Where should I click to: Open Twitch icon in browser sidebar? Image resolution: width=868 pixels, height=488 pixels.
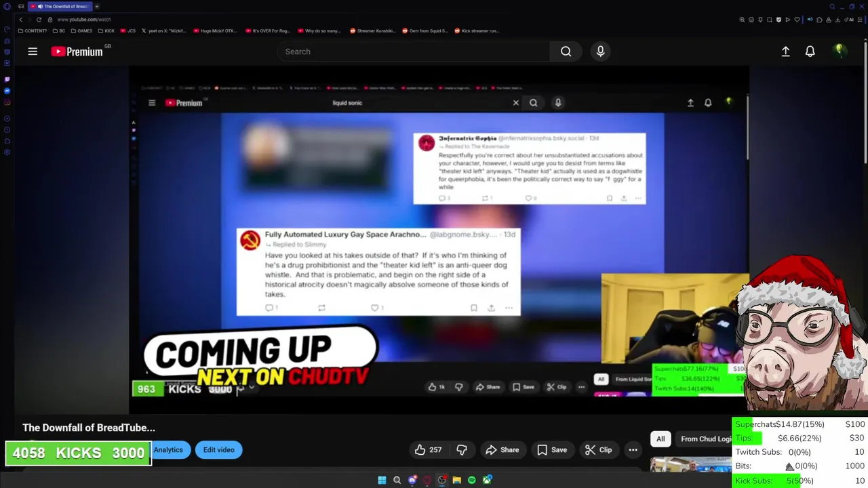coord(7,79)
